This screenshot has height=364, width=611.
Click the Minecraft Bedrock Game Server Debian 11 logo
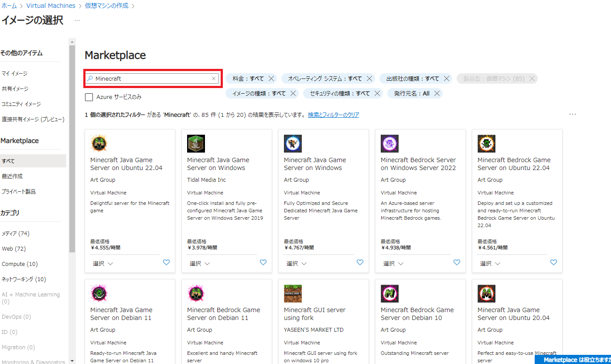click(x=196, y=293)
